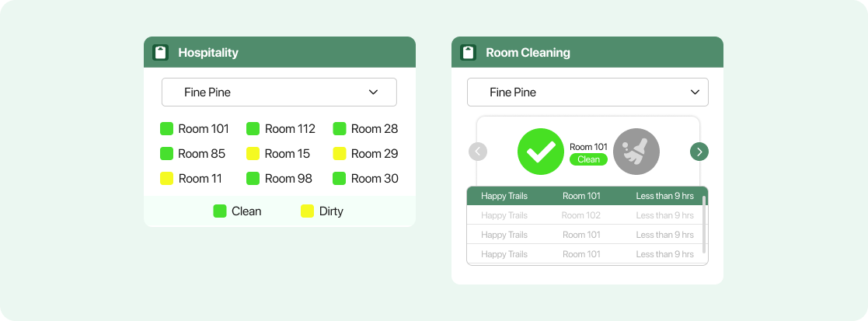Open the Fine Pine dropdown in Room Cleaning
868x321 pixels.
[x=588, y=92]
